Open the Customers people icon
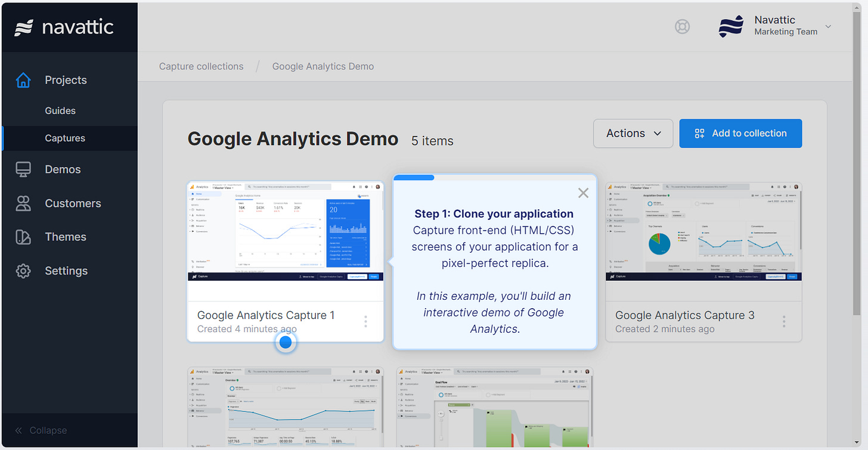The image size is (868, 450). point(23,203)
